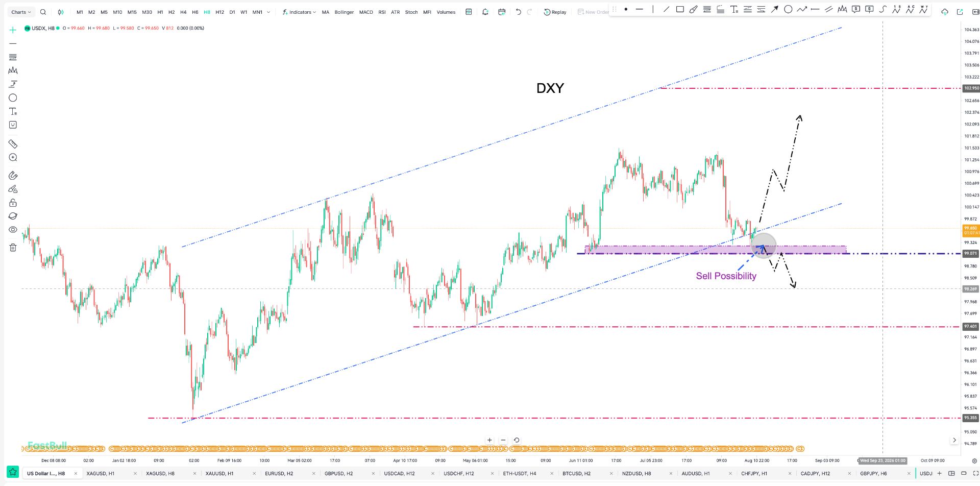Screen dimensions: 980x486
Task: Select the horizontal line tool in floating toolbar
Action: pyautogui.click(x=640, y=9)
